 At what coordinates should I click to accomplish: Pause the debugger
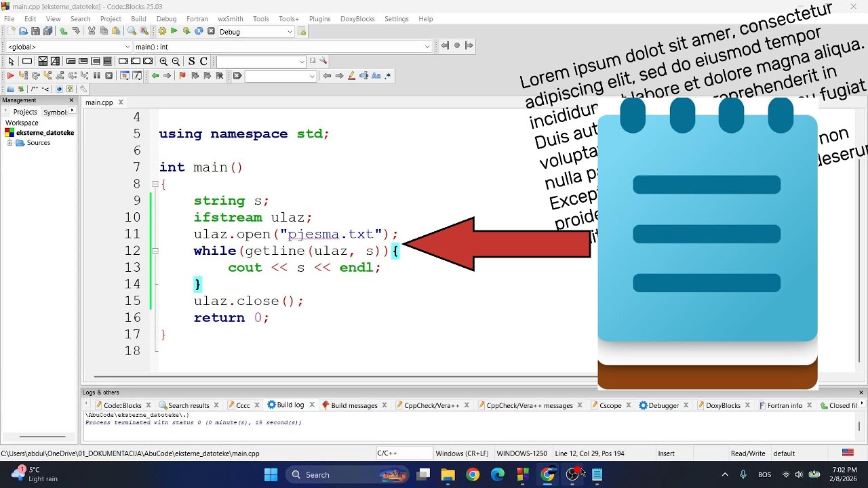click(x=97, y=75)
